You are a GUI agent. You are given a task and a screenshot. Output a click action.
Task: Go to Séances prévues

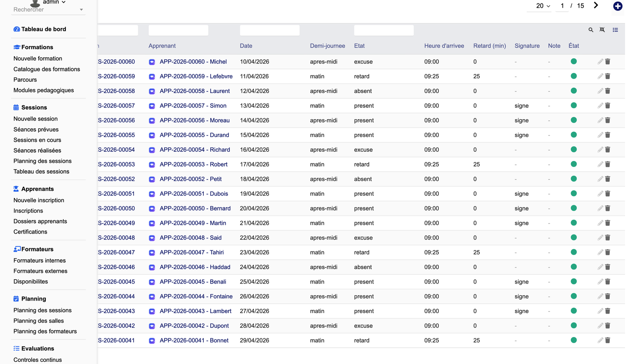pos(36,129)
